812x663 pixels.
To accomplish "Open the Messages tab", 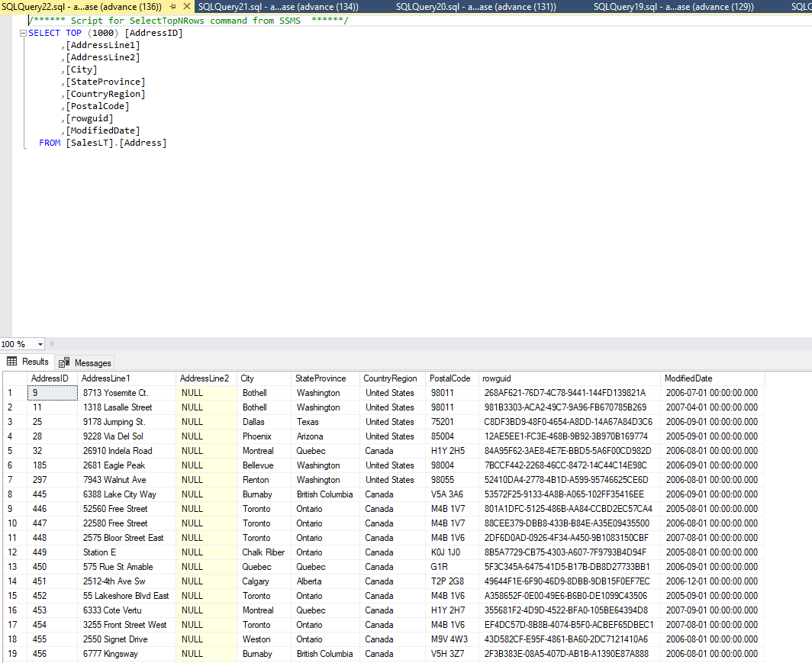I will coord(85,363).
